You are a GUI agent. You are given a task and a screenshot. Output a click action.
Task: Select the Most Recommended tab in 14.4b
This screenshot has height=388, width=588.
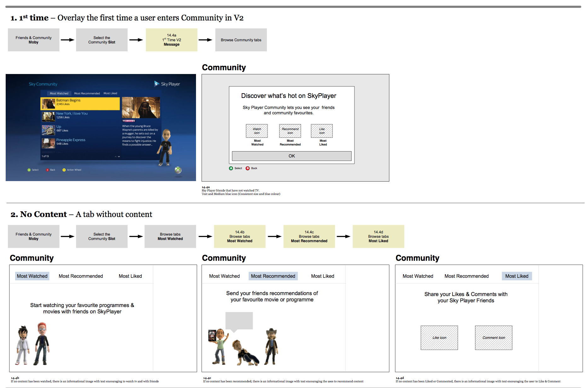(81, 276)
